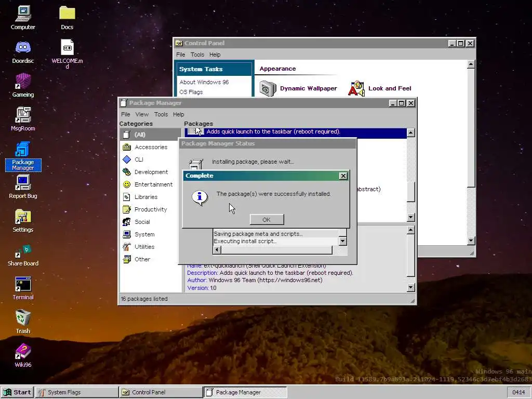The height and width of the screenshot is (399, 532).
Task: Click Control Panel scroll up arrow
Action: click(x=471, y=64)
